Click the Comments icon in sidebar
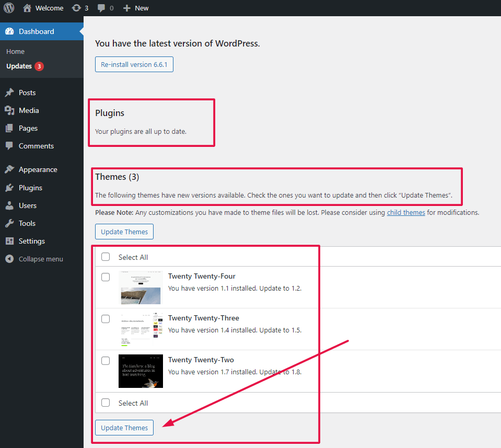Image resolution: width=501 pixels, height=448 pixels. [9, 146]
